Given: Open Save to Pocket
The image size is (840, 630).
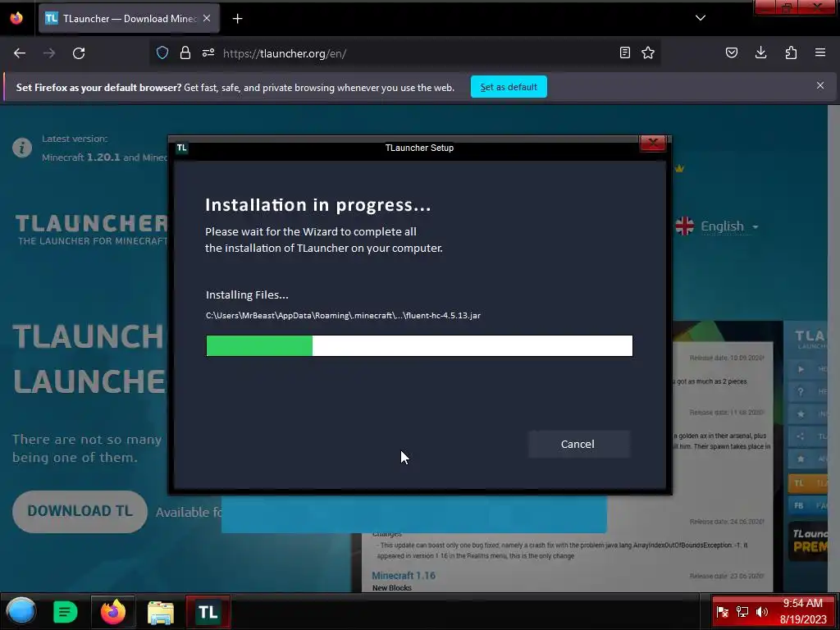Looking at the screenshot, I should pyautogui.click(x=731, y=52).
